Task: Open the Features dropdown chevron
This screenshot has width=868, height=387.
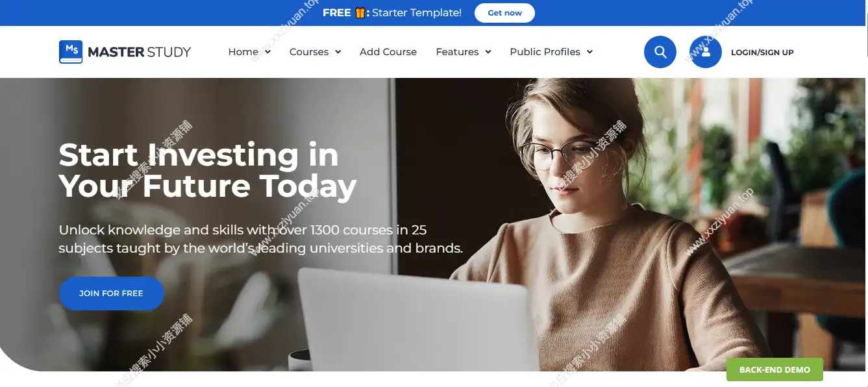Action: pos(488,52)
